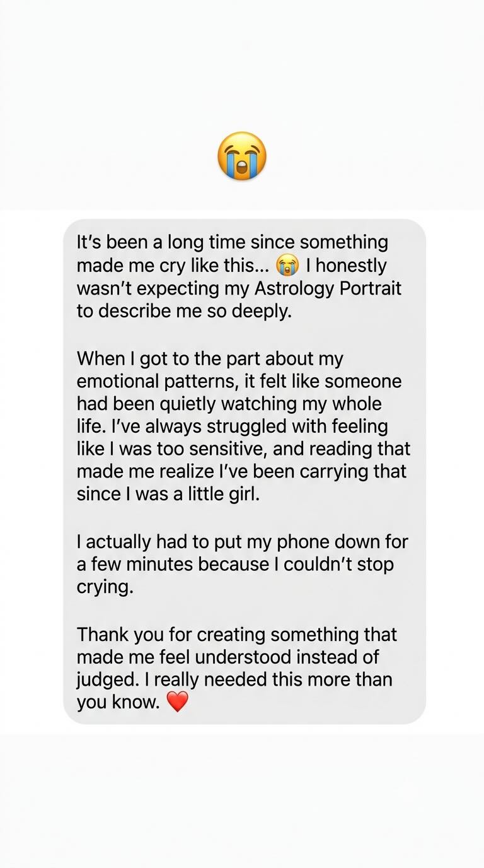
Task: Click the line "wasn't expecting my Astrology Portrait"
Action: tap(239, 289)
